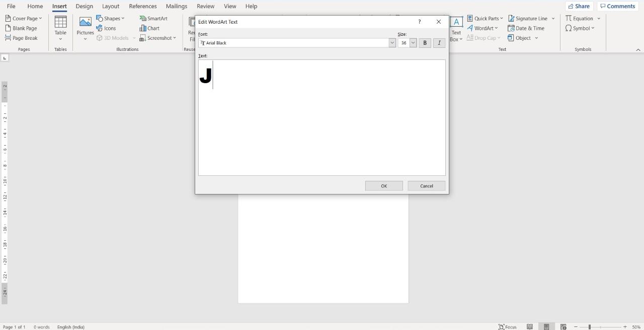Switch to the References tab

click(x=143, y=6)
